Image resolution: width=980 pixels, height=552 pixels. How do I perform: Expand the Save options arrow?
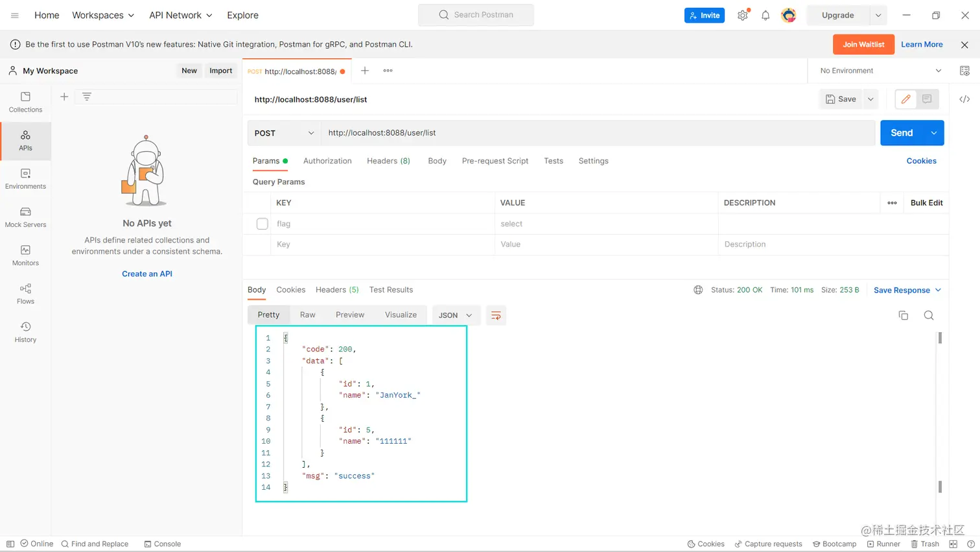tap(870, 99)
